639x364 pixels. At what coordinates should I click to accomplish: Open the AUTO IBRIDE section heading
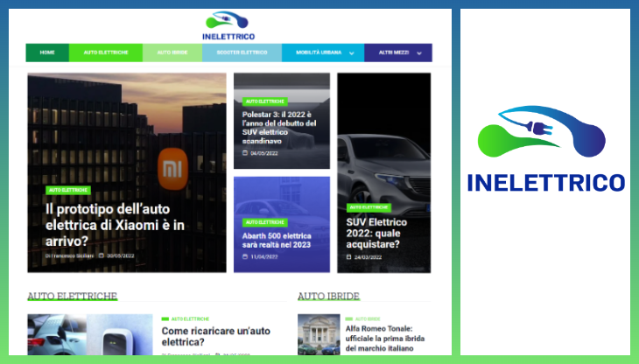click(328, 296)
